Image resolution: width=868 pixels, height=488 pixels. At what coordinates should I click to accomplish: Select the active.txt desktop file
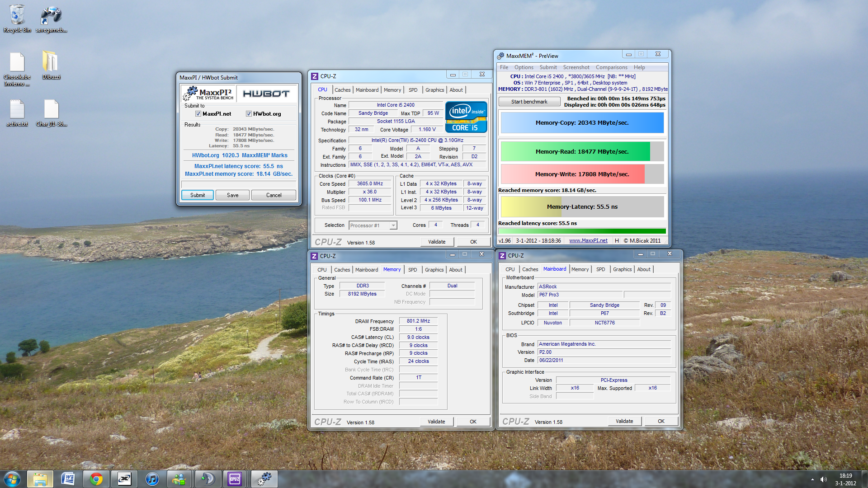coord(17,113)
